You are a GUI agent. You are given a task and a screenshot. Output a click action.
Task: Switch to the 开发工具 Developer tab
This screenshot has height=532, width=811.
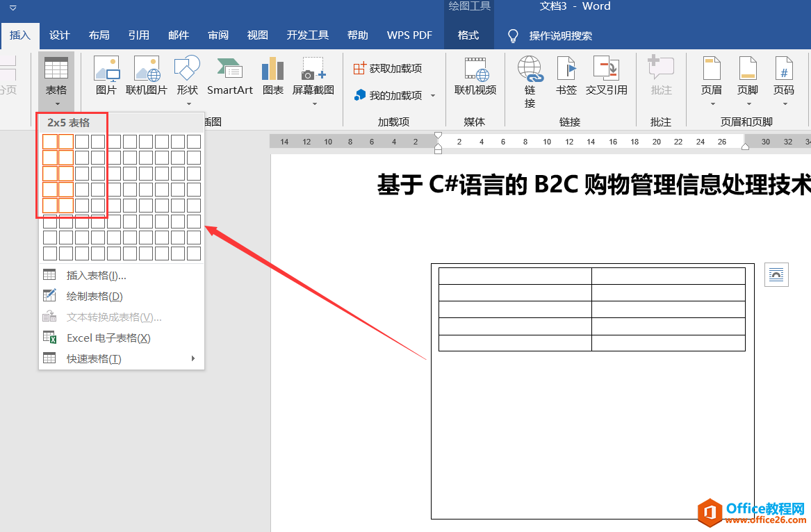tap(308, 35)
